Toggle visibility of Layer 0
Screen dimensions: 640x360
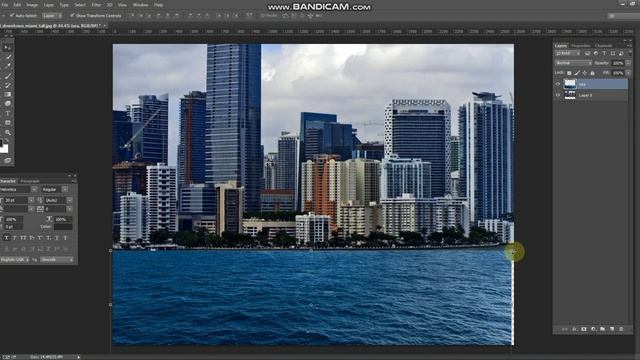(558, 95)
